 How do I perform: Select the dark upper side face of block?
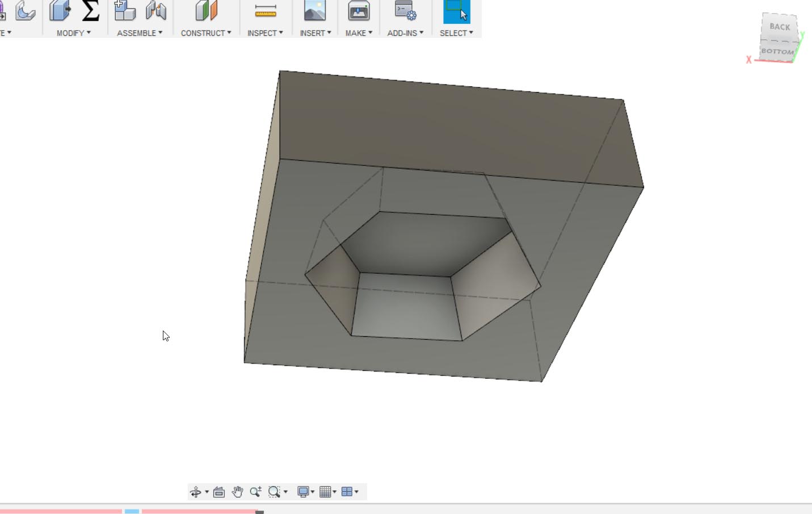[460, 128]
